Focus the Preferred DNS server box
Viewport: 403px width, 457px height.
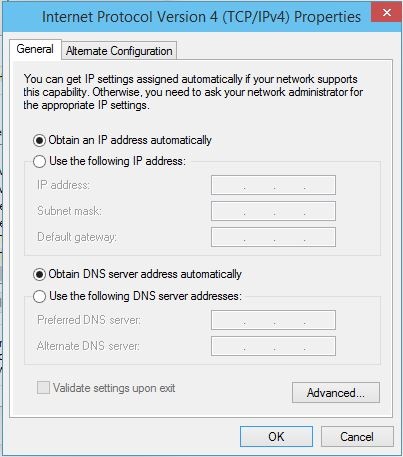(x=273, y=320)
